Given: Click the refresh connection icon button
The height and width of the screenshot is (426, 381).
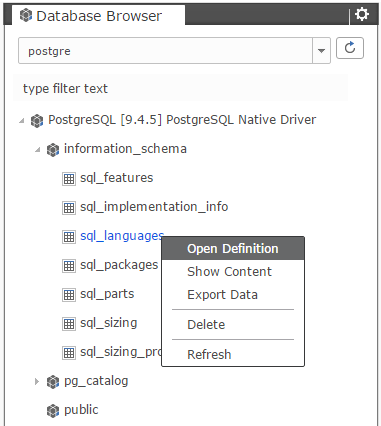Looking at the screenshot, I should (x=350, y=48).
